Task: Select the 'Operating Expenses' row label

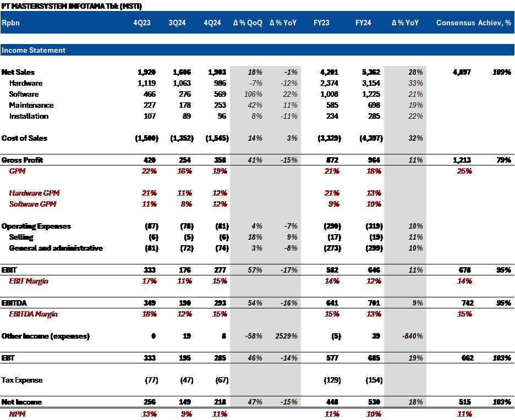Action: (x=36, y=226)
